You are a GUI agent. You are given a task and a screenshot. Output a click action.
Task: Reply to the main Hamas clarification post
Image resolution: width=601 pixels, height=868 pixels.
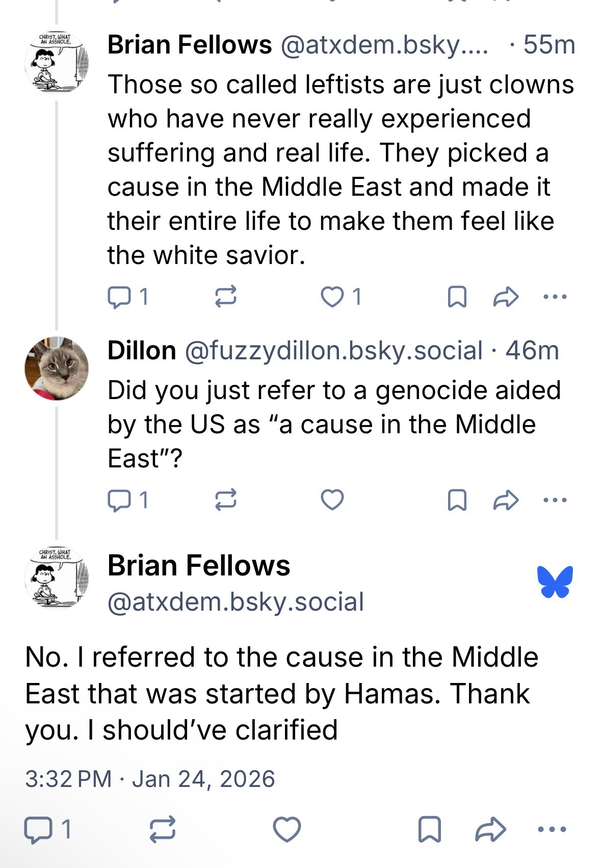click(37, 829)
